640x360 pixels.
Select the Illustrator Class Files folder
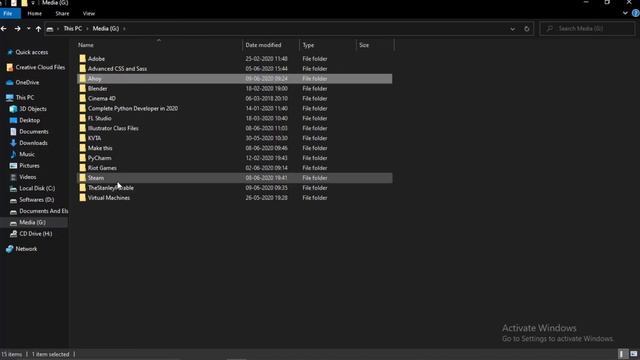pyautogui.click(x=113, y=128)
